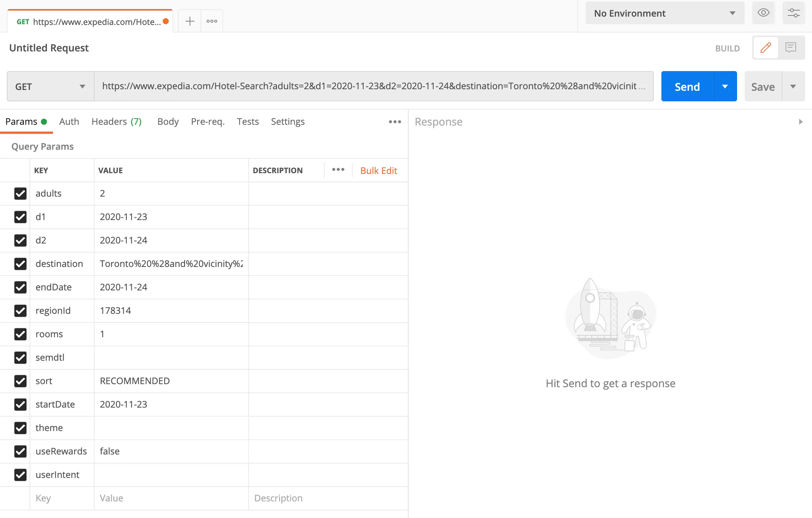Click the empty Value input field

click(x=171, y=498)
